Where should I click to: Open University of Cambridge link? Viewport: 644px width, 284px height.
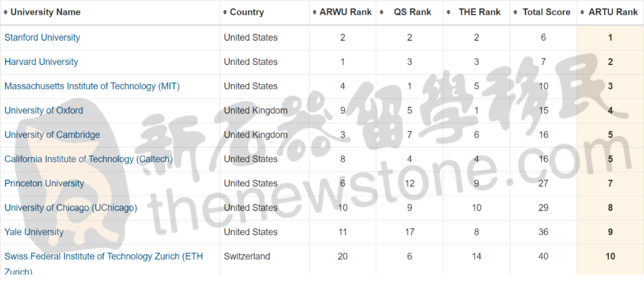click(52, 135)
